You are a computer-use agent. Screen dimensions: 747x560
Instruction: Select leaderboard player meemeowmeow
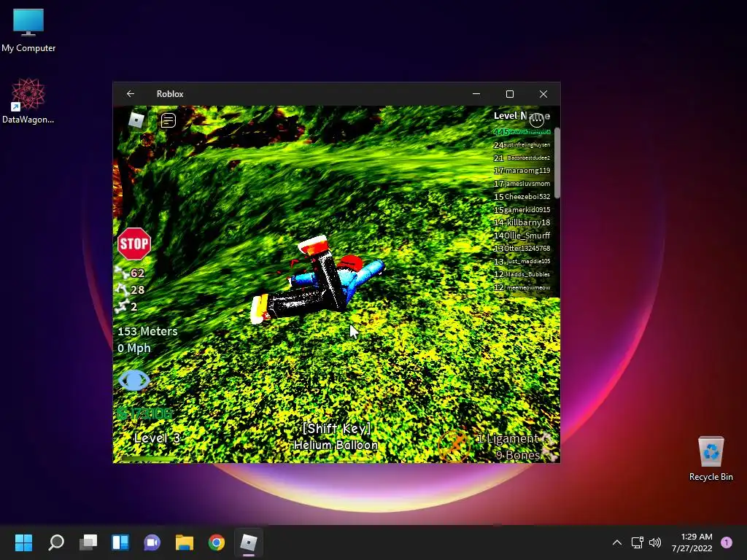coord(522,287)
